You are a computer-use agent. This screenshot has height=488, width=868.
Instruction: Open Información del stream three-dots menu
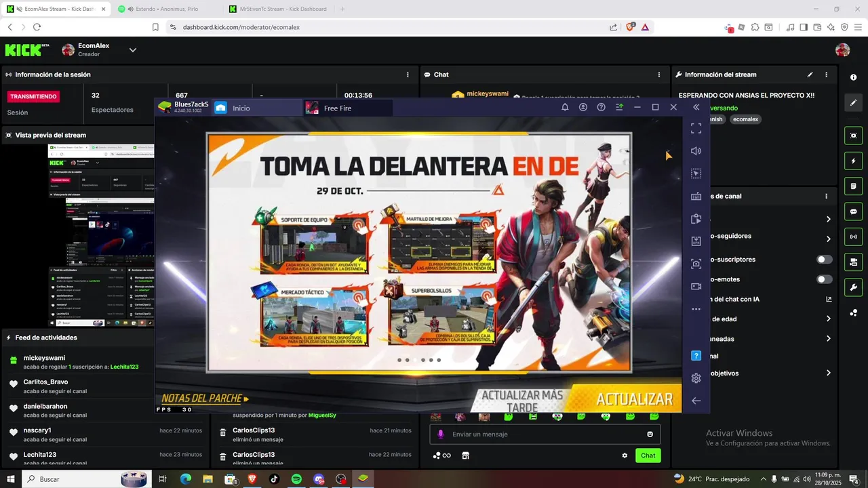click(826, 75)
